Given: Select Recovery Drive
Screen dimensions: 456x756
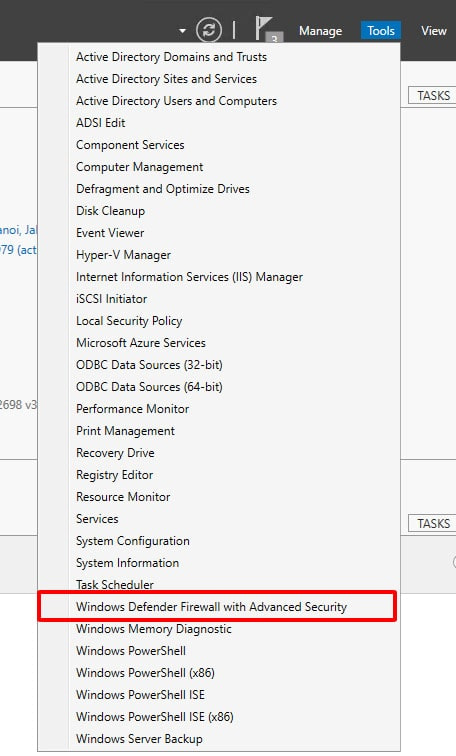Looking at the screenshot, I should pyautogui.click(x=219, y=453).
